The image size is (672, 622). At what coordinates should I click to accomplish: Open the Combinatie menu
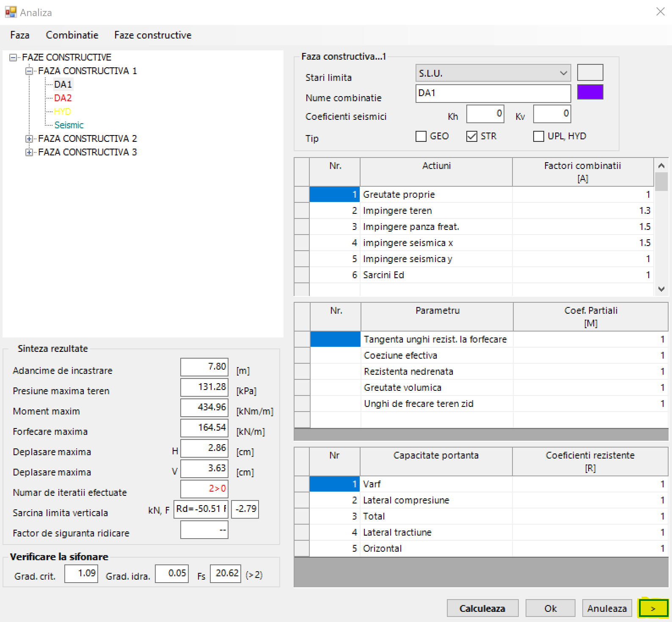(x=72, y=35)
